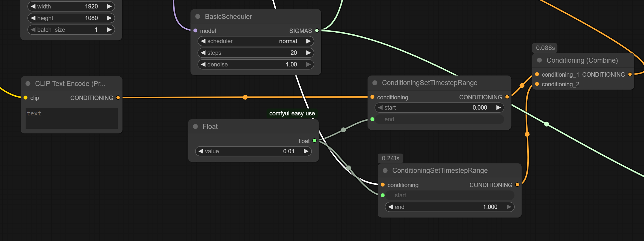The width and height of the screenshot is (644, 241).
Task: Click the start input port on the 0.241s ConditioningSetTimestepRange
Action: coord(383,195)
